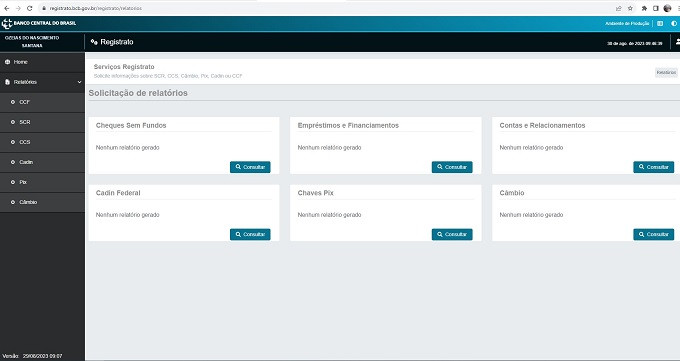
Task: Bookmark the page with the star icon
Action: tap(630, 8)
